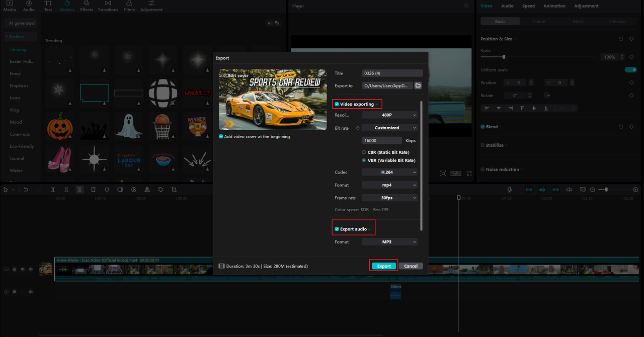644x337 pixels.
Task: Collapse the Position & Size section
Action: coord(515,39)
